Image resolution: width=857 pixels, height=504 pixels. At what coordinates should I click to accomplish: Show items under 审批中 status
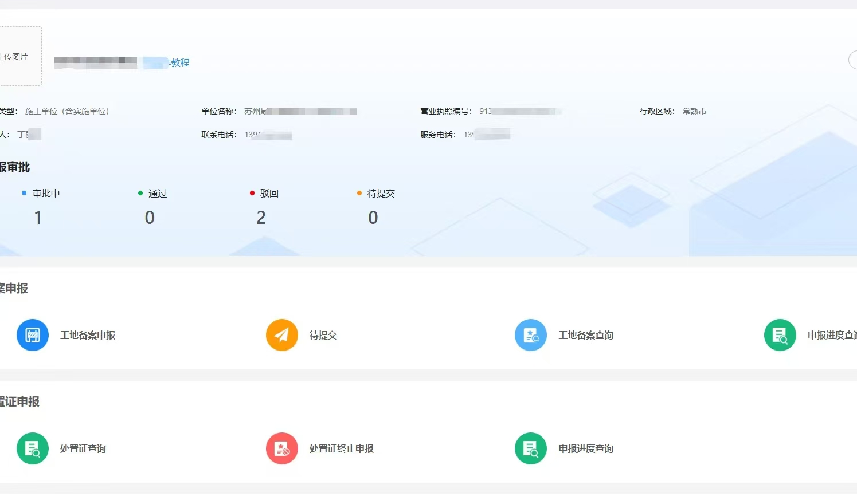pyautogui.click(x=46, y=194)
